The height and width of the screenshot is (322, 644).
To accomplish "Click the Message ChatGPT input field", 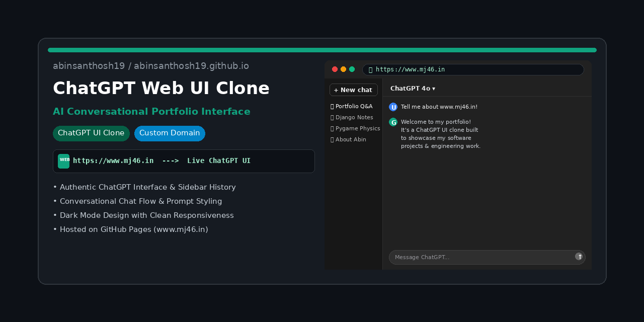I will pos(487,257).
